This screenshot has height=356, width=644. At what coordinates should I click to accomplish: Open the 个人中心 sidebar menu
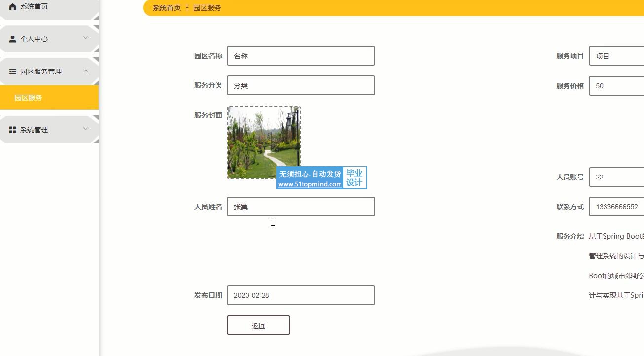tap(49, 39)
